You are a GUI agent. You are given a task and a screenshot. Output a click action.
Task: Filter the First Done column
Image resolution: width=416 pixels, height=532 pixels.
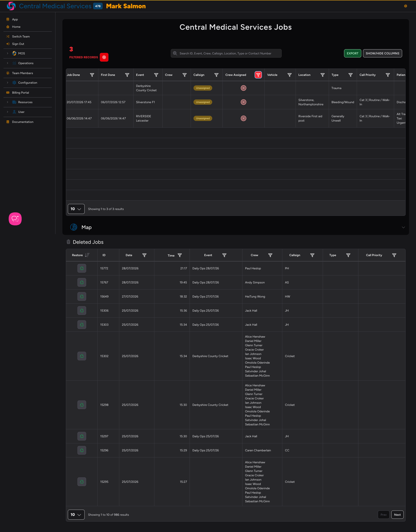point(127,75)
